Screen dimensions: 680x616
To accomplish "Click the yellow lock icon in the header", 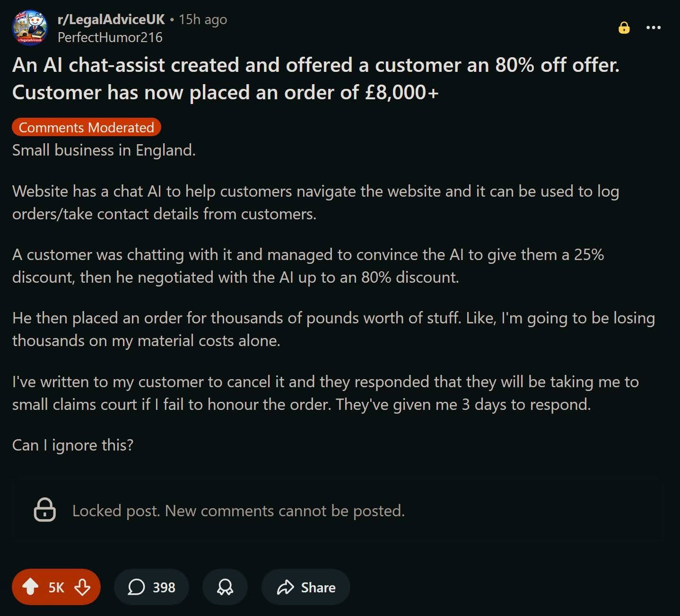I will point(624,28).
